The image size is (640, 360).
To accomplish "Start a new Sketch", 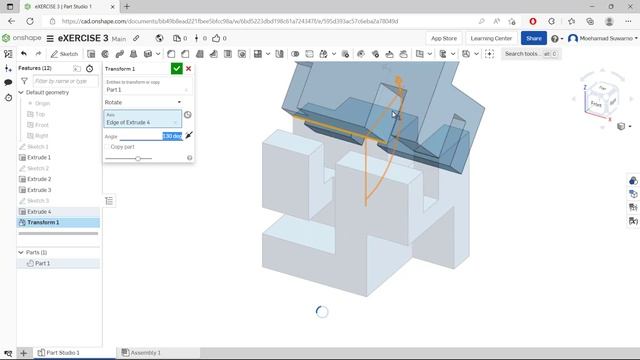I will [x=64, y=54].
